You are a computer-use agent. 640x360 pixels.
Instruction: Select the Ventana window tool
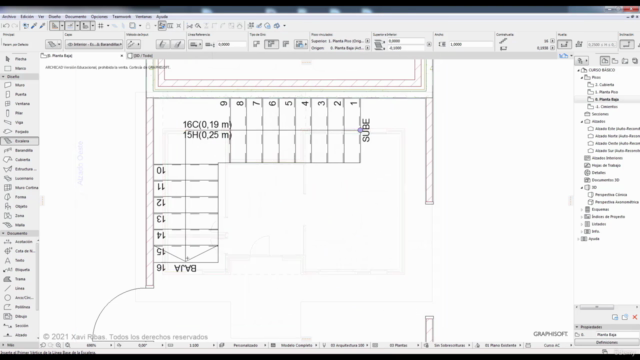coord(20,104)
